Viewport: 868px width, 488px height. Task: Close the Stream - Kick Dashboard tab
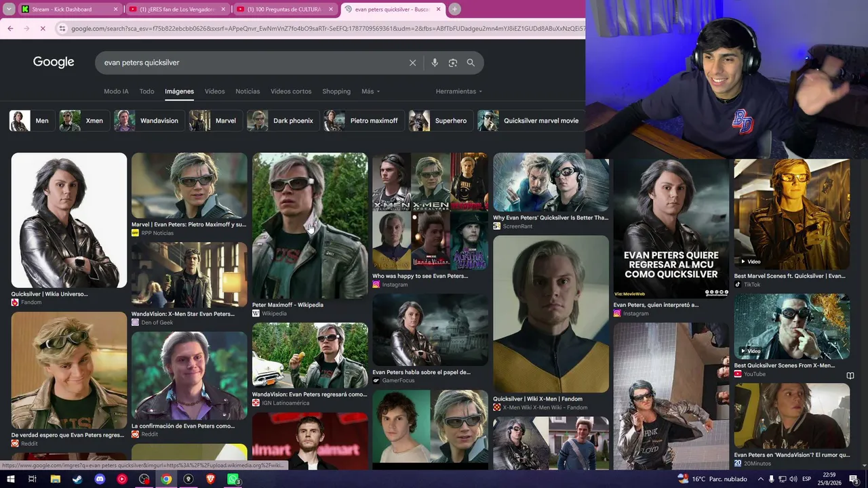coord(115,9)
